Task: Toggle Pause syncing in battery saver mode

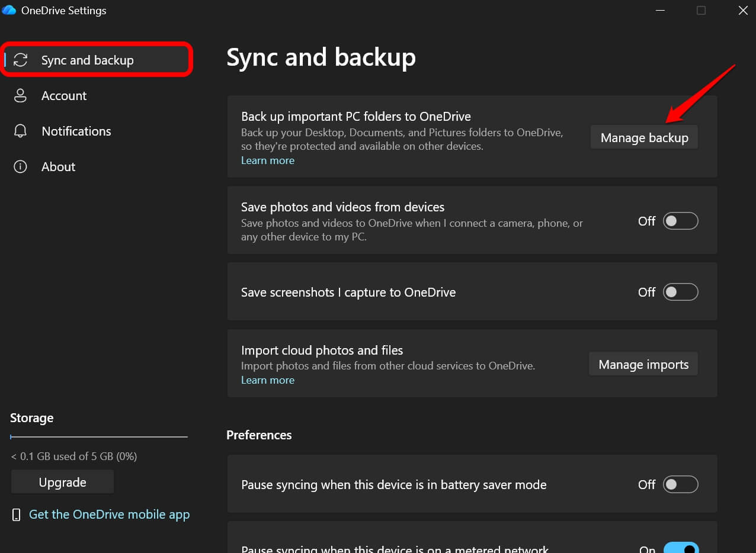Action: [680, 484]
